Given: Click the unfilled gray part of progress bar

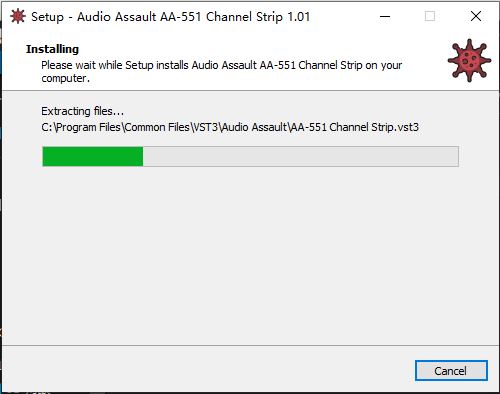Looking at the screenshot, I should tap(301, 156).
